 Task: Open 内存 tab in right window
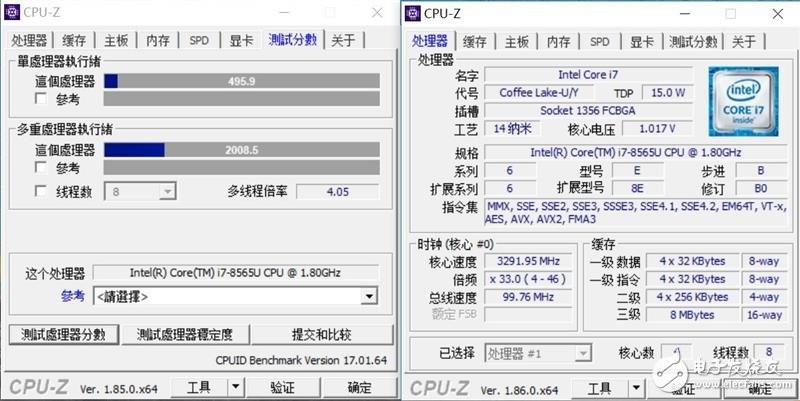click(x=558, y=42)
